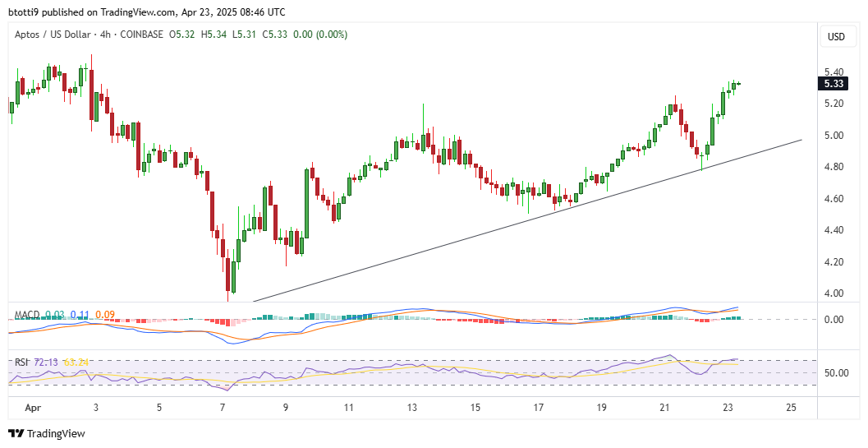
Task: Select the Apr date axis label
Action: (x=32, y=407)
